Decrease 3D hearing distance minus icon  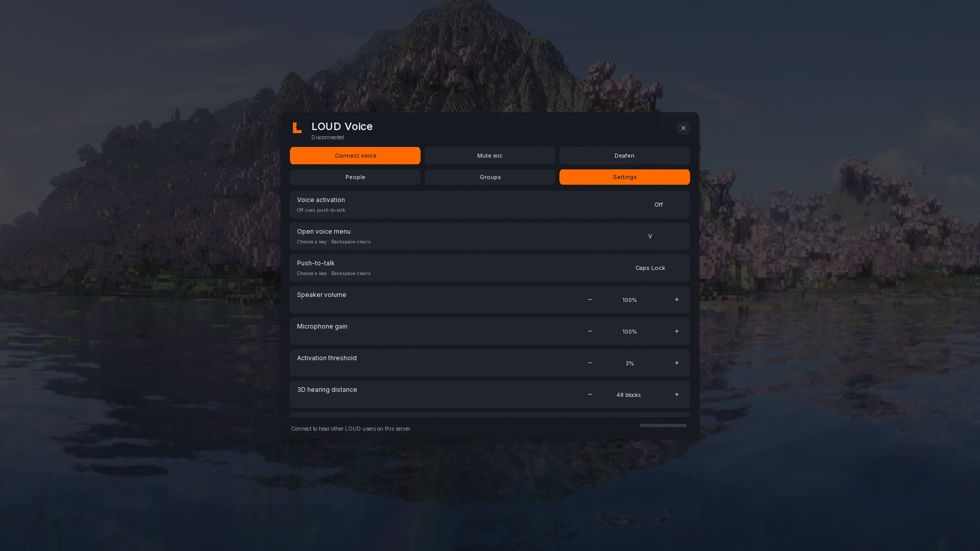coord(590,394)
